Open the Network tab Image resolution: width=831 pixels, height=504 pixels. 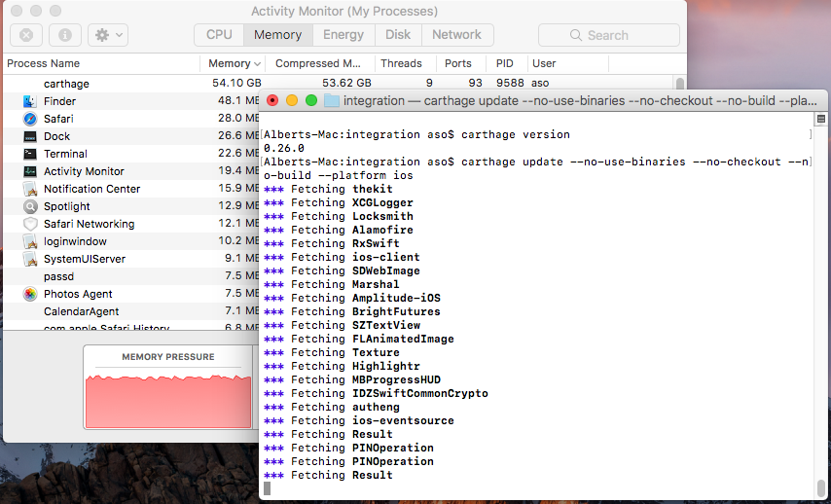pos(456,35)
